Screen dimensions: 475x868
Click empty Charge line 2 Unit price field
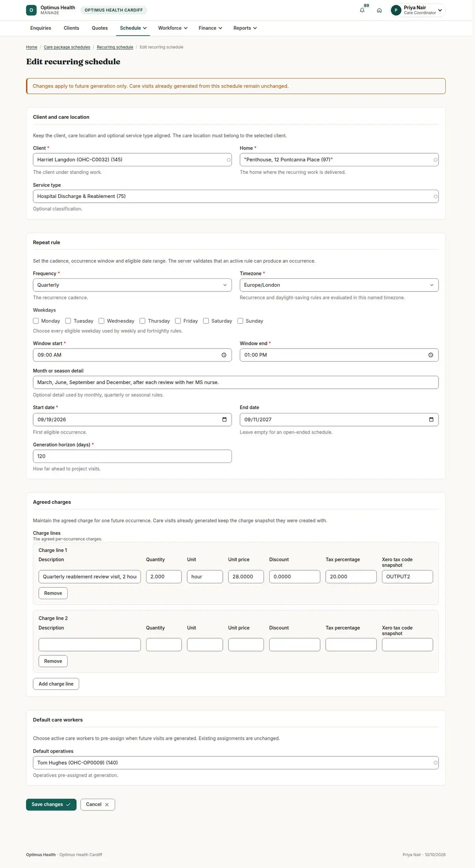tap(246, 645)
